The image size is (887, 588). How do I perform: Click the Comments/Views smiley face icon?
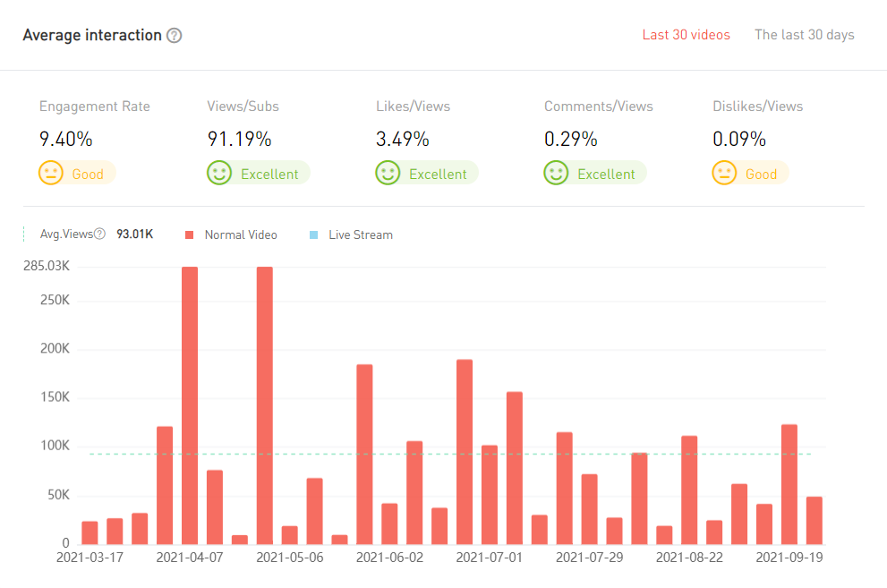click(556, 174)
